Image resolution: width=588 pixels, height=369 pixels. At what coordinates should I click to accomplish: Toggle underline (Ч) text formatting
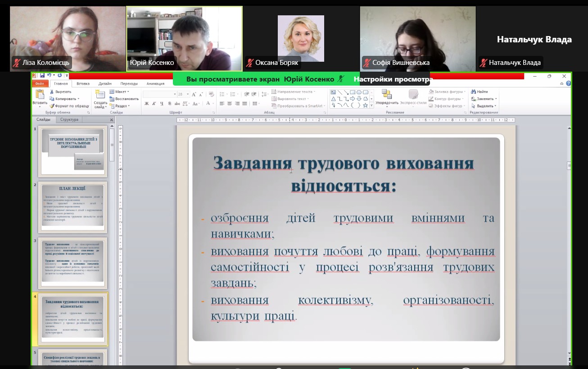162,103
